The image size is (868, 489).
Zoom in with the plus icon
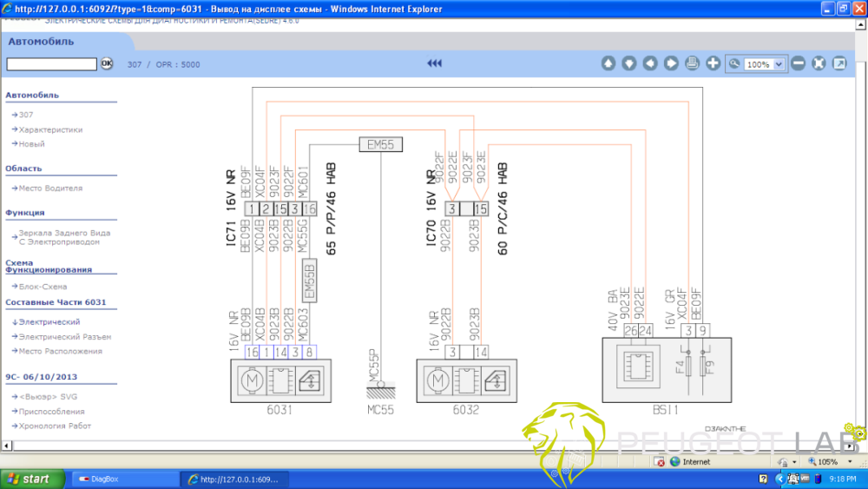(713, 63)
